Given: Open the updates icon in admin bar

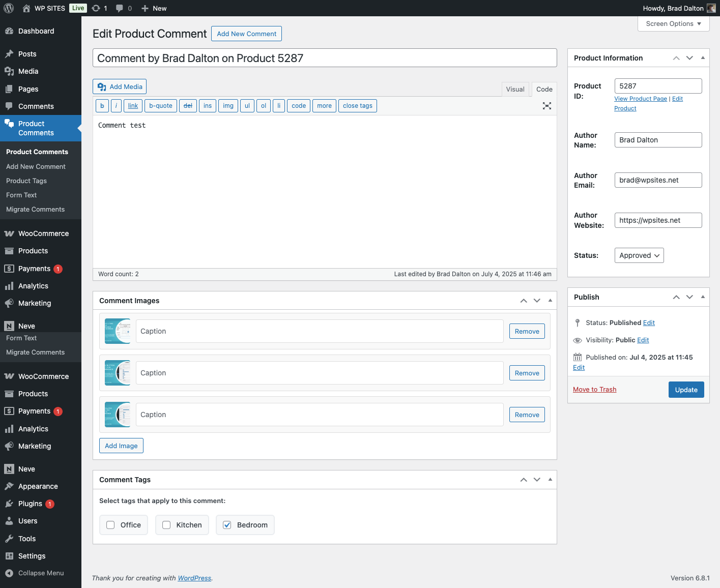Looking at the screenshot, I should tap(96, 8).
